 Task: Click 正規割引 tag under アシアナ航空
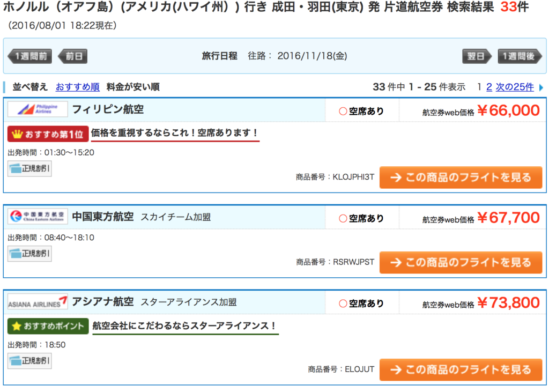click(x=30, y=361)
